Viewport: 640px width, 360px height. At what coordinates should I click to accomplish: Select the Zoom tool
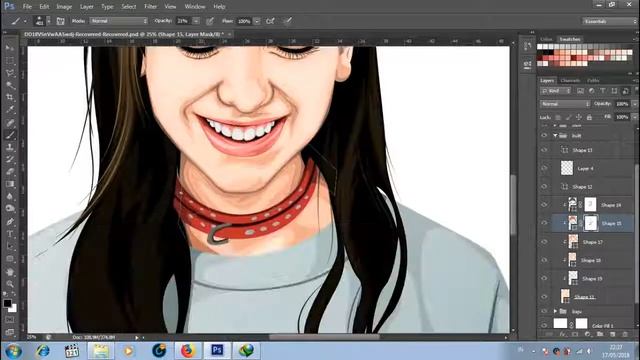[x=10, y=284]
